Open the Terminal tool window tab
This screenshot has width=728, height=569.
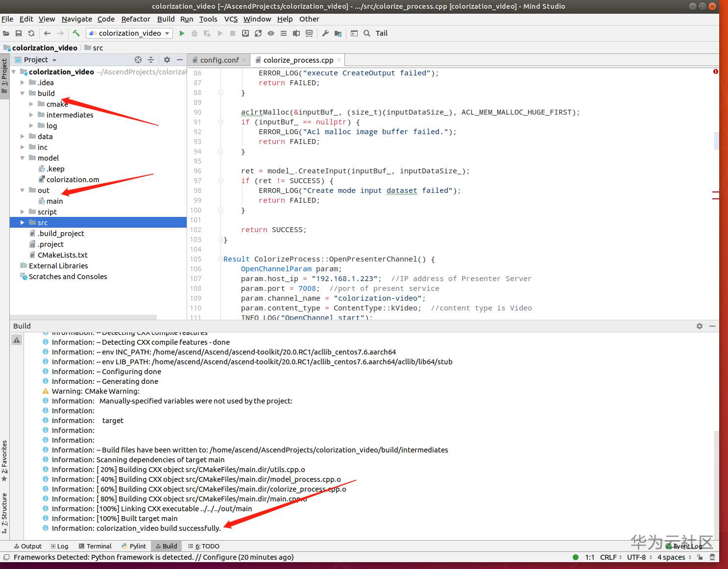point(95,546)
